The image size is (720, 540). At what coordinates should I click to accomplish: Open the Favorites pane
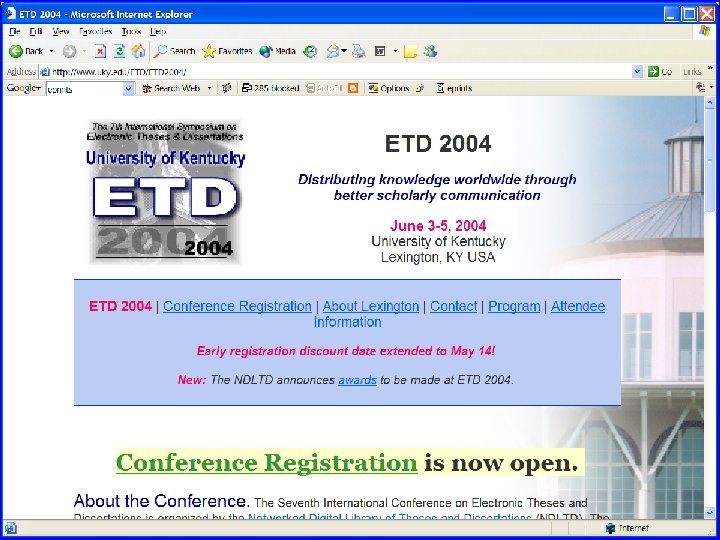point(227,51)
